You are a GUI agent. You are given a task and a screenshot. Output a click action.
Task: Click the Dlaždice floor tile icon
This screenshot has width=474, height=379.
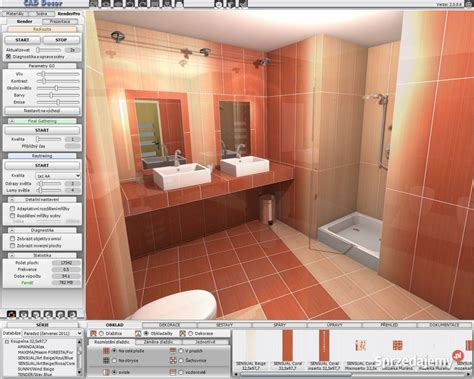coord(93,333)
